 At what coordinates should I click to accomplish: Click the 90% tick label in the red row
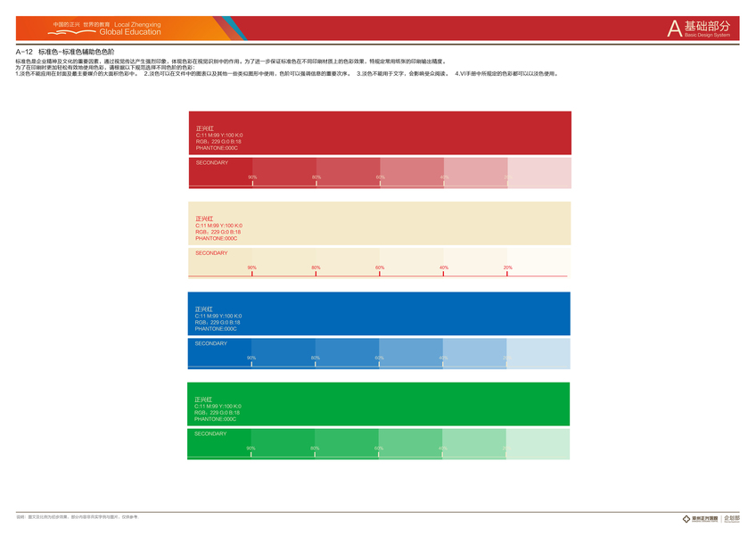[252, 177]
